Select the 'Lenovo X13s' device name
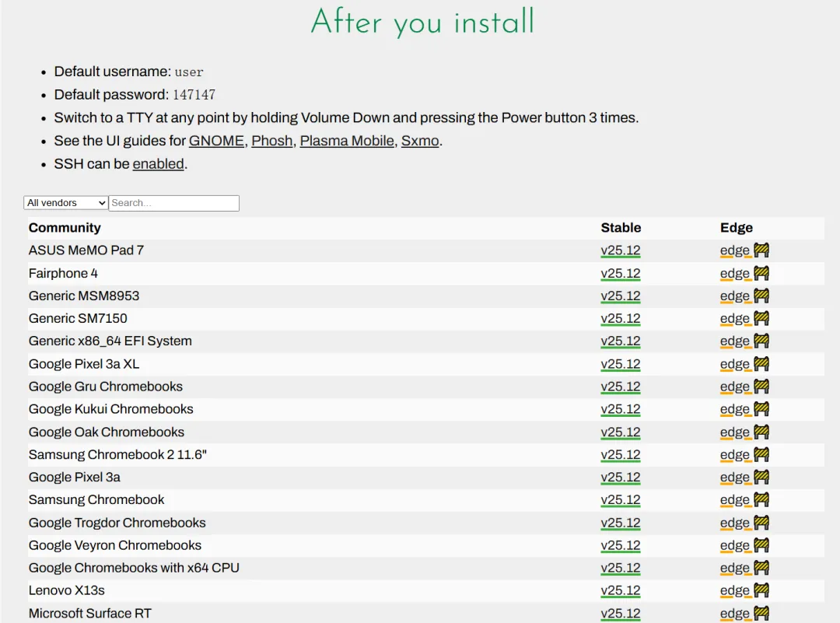The height and width of the screenshot is (623, 840). pos(66,590)
